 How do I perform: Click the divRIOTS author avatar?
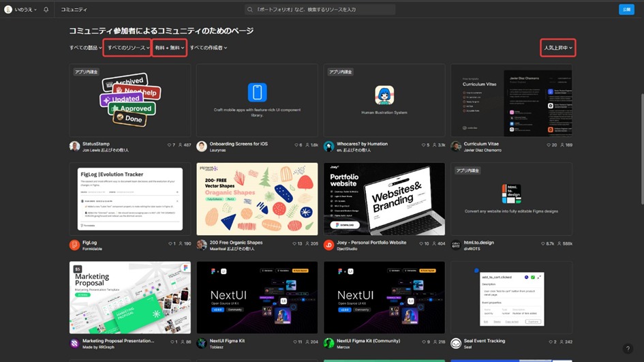tap(456, 245)
